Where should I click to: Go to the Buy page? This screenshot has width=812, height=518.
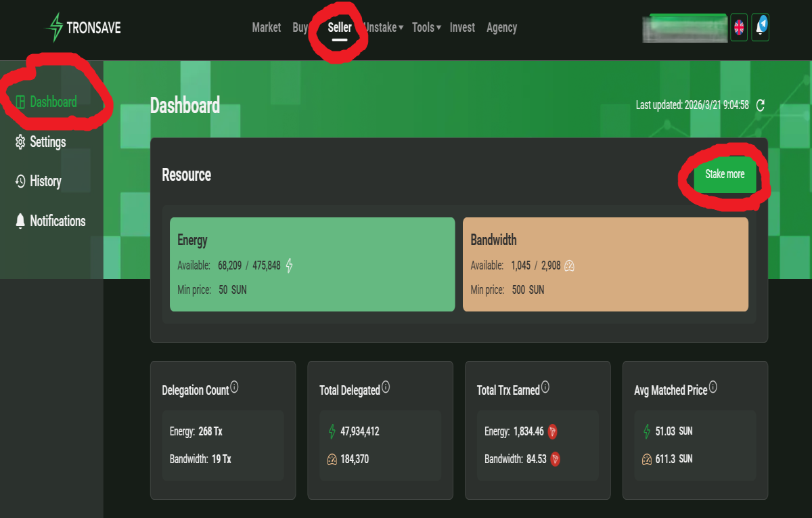[x=300, y=28]
